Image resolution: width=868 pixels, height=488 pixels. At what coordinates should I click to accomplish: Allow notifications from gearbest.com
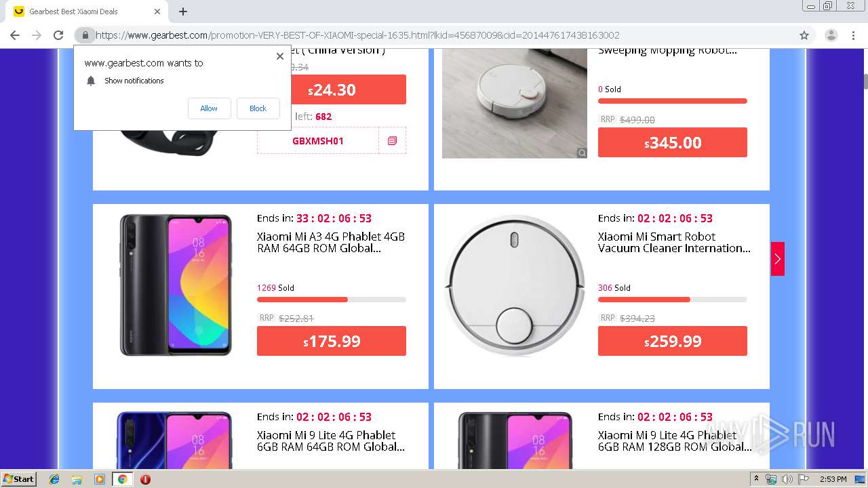pos(209,108)
